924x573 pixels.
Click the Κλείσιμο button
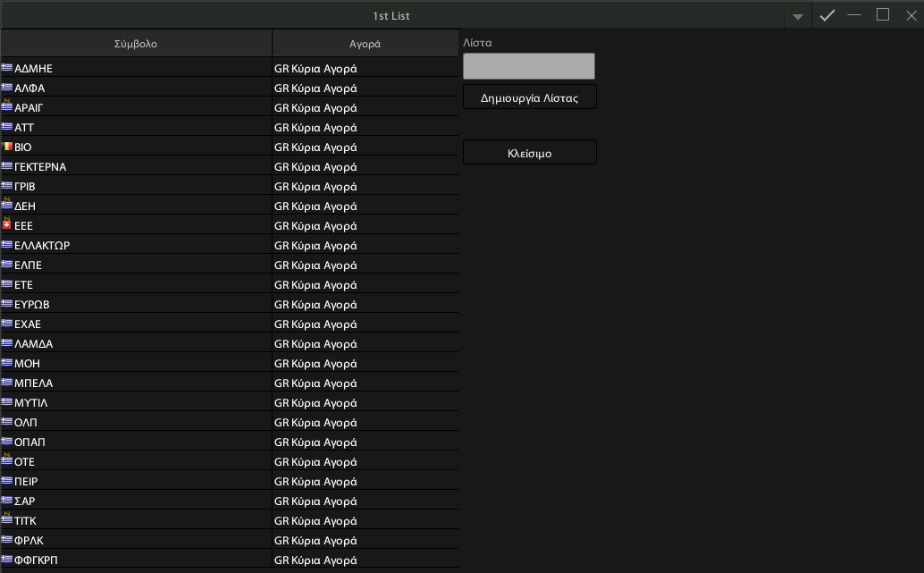click(x=530, y=153)
